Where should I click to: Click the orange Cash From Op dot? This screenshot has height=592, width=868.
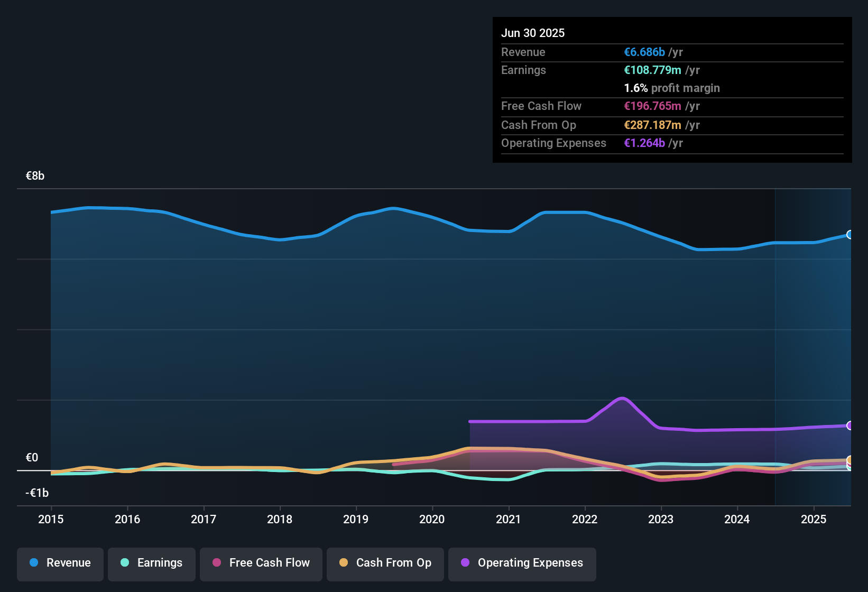click(344, 563)
